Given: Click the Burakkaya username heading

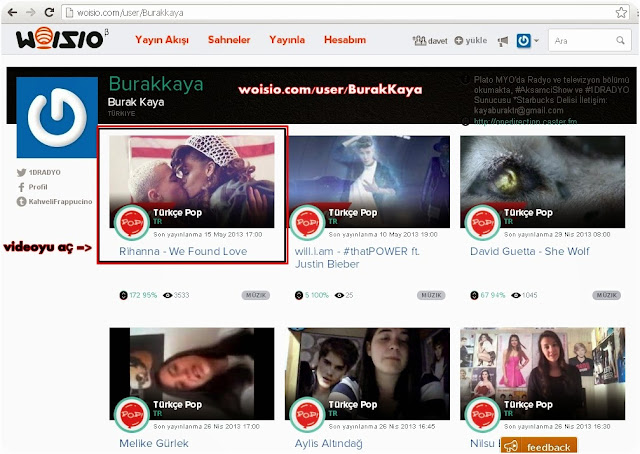Looking at the screenshot, I should pyautogui.click(x=156, y=84).
